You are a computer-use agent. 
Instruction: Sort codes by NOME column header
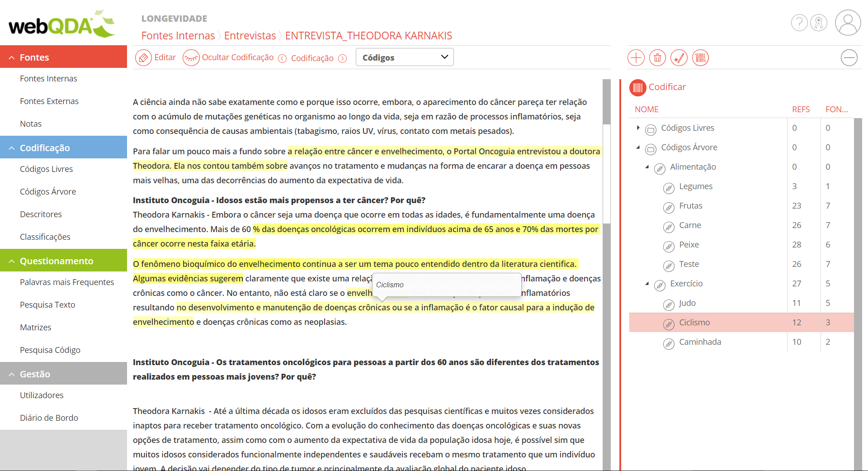click(x=646, y=109)
